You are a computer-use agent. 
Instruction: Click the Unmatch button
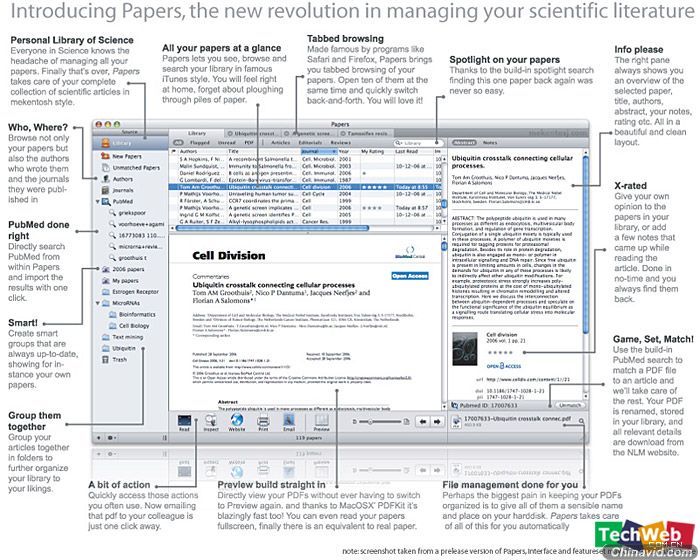[570, 405]
